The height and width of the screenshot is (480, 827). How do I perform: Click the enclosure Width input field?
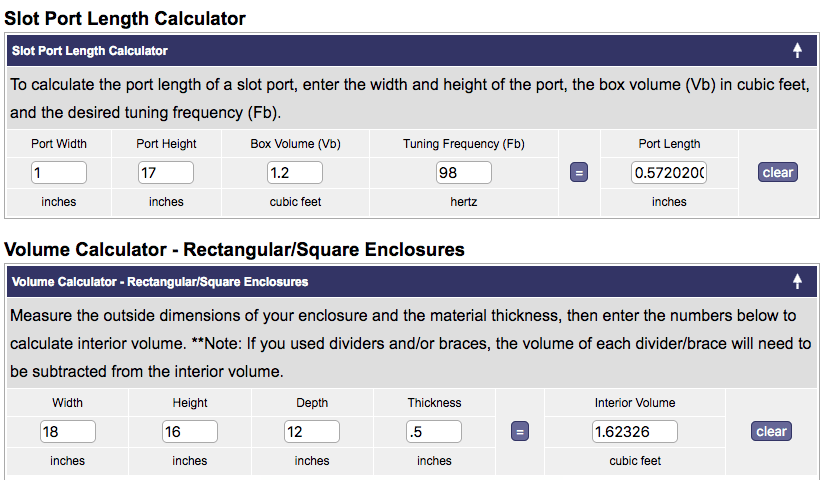pyautogui.click(x=67, y=432)
